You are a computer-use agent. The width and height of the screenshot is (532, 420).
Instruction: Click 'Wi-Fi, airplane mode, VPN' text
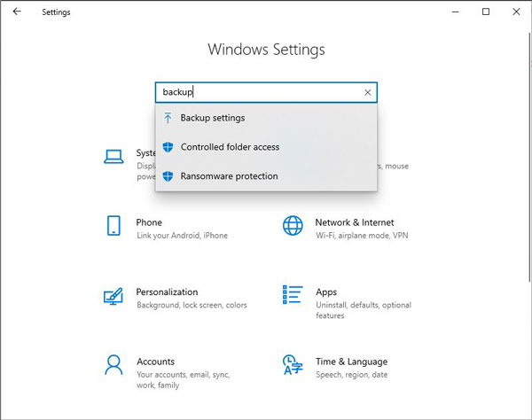pyautogui.click(x=362, y=236)
